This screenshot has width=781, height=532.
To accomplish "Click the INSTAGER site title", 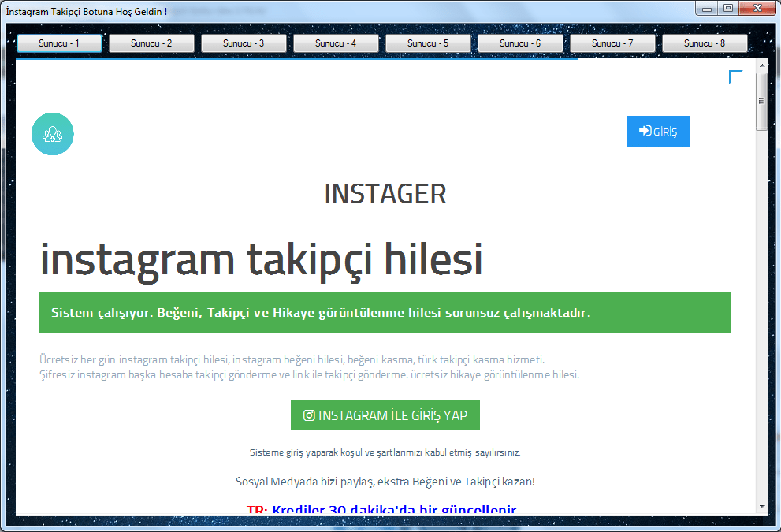I will point(385,194).
